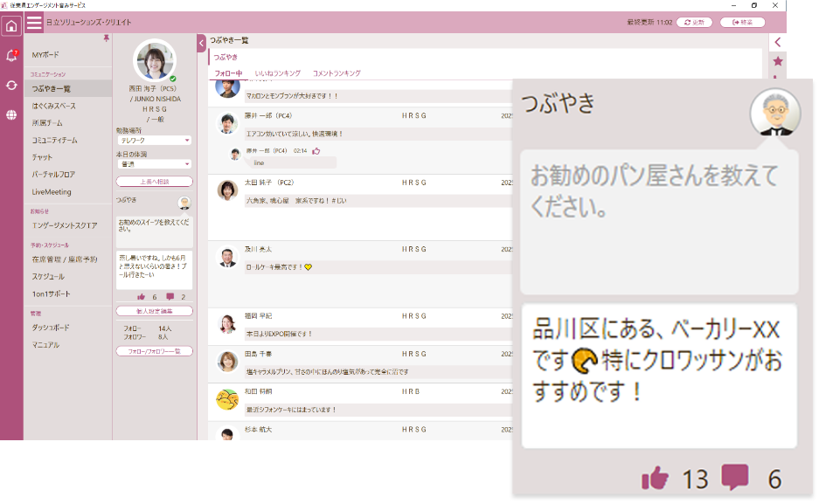Click the pin icon above MYボード
The width and height of the screenshot is (819, 504).
point(107,38)
